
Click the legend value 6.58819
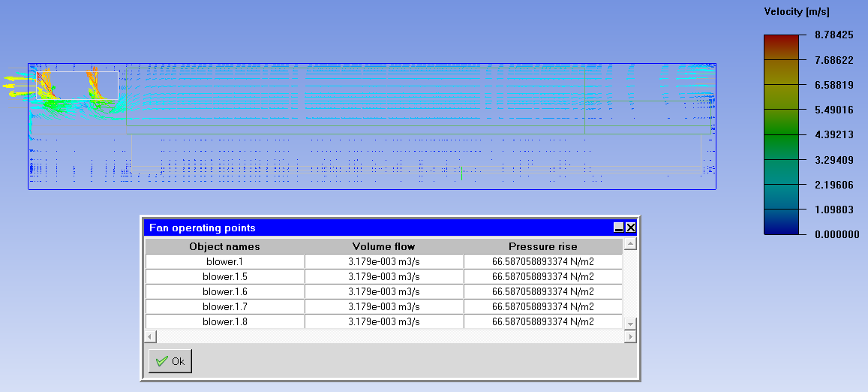(x=833, y=85)
